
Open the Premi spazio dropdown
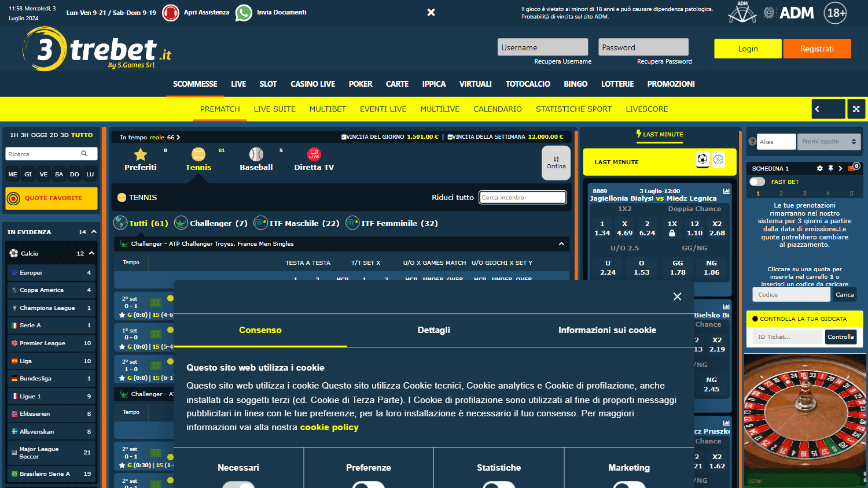point(829,142)
